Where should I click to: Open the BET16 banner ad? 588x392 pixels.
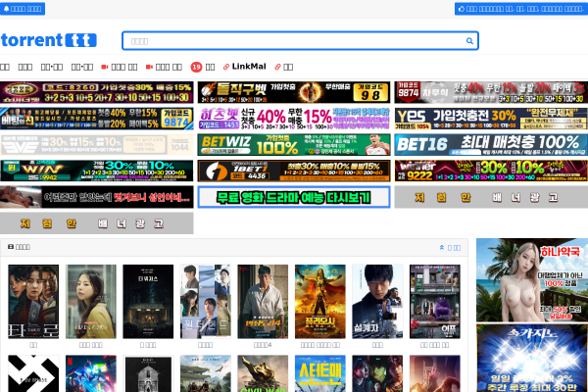point(491,145)
